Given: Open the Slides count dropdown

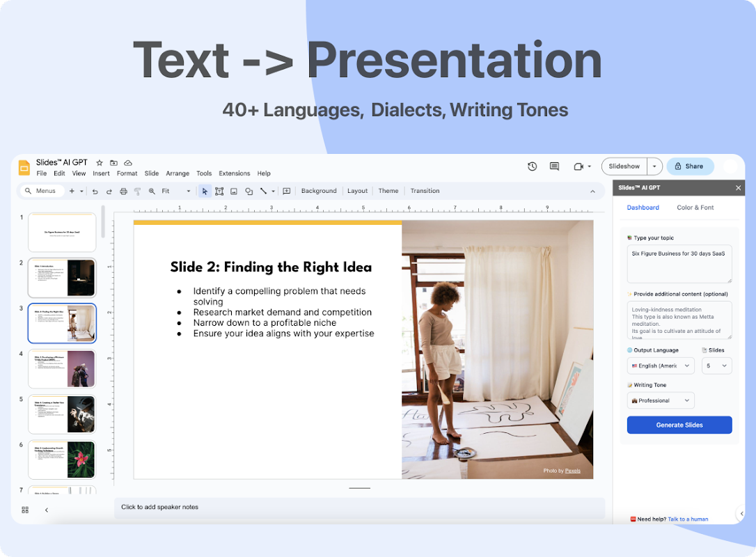Looking at the screenshot, I should click(x=716, y=366).
